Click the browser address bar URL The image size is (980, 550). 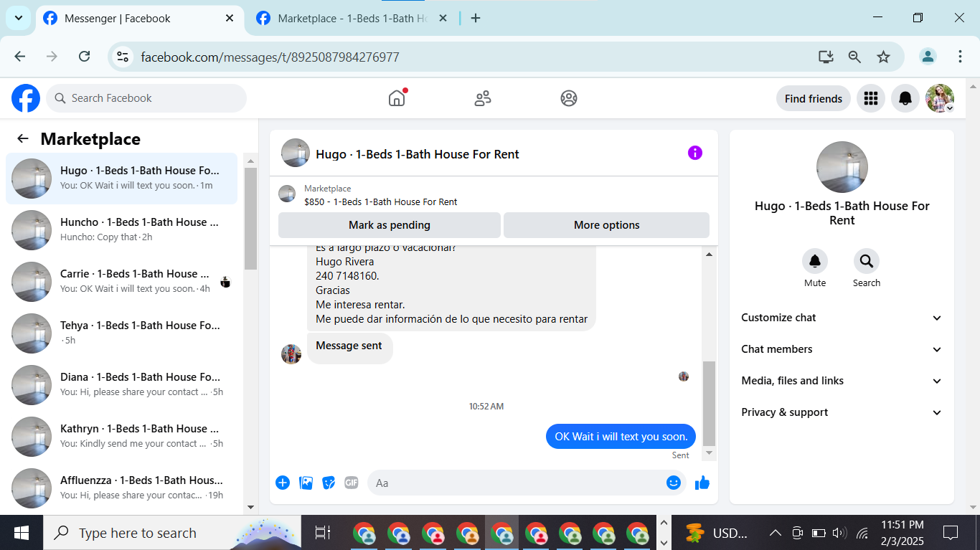click(x=270, y=57)
